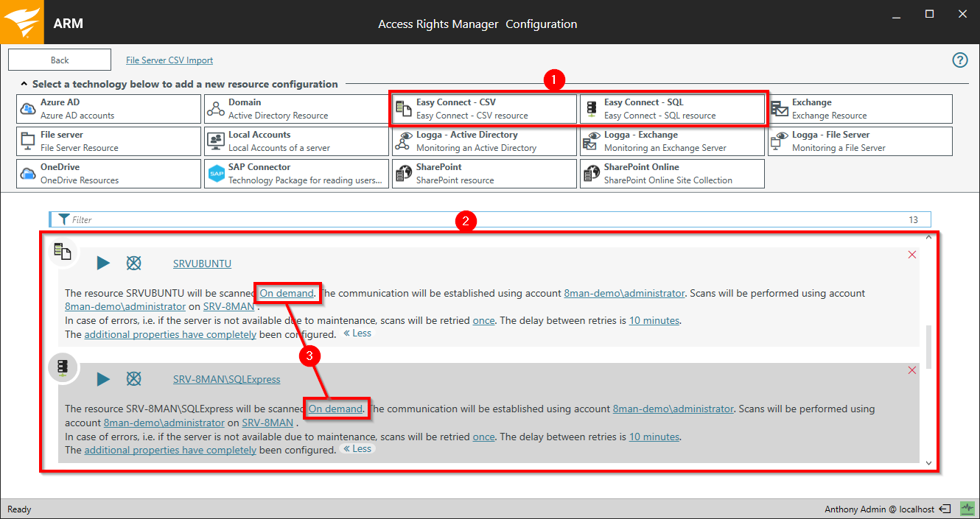Collapse the 'Select a technology' section
This screenshot has width=980, height=519.
pyautogui.click(x=24, y=84)
